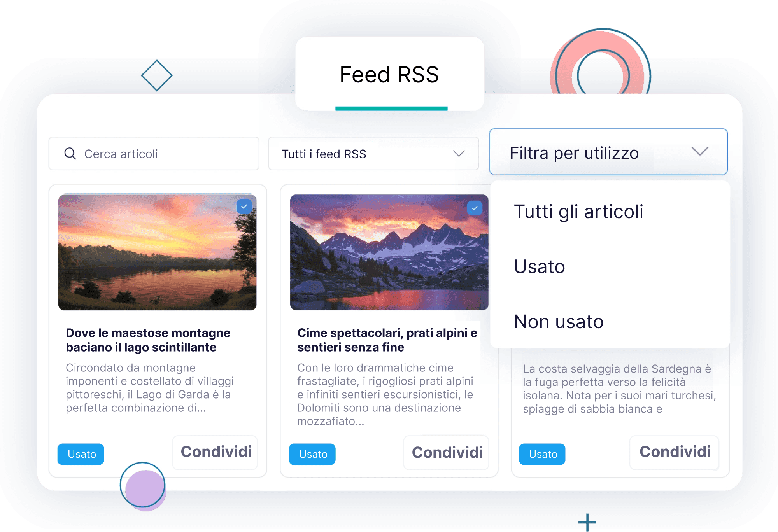Switch to the Feed RSS tab
This screenshot has height=532, width=778.
[x=389, y=74]
